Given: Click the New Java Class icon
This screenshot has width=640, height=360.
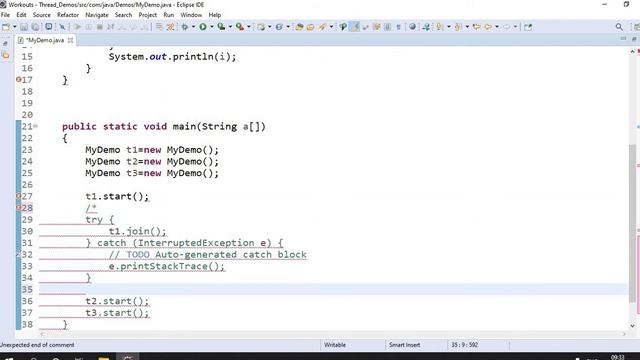Looking at the screenshot, I should [279, 27].
